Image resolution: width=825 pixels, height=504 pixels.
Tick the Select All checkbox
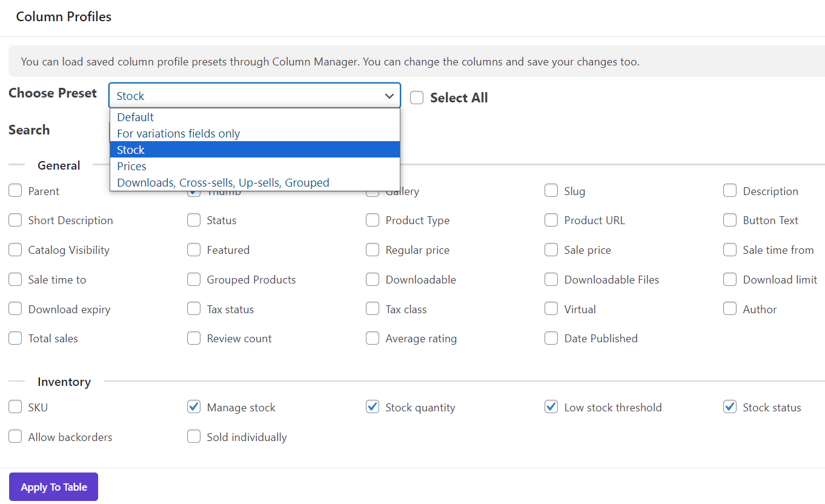417,98
